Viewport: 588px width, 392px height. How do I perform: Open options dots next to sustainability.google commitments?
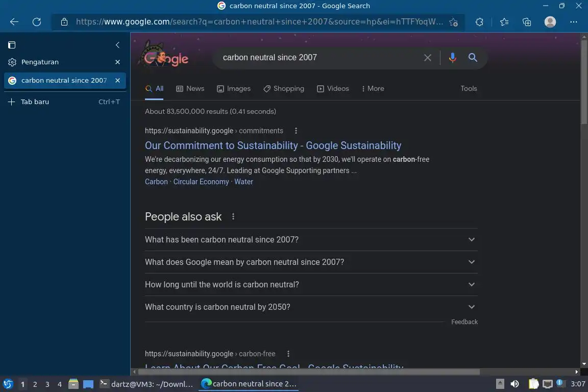click(x=296, y=131)
